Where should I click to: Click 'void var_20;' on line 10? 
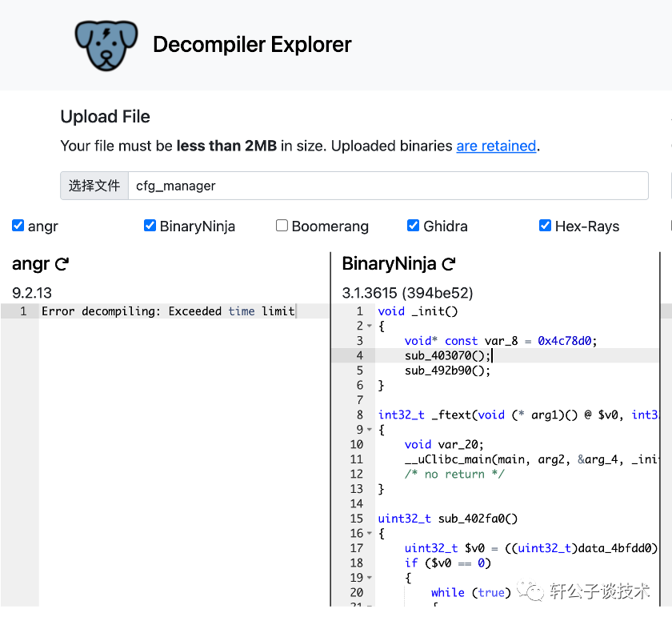(x=444, y=445)
